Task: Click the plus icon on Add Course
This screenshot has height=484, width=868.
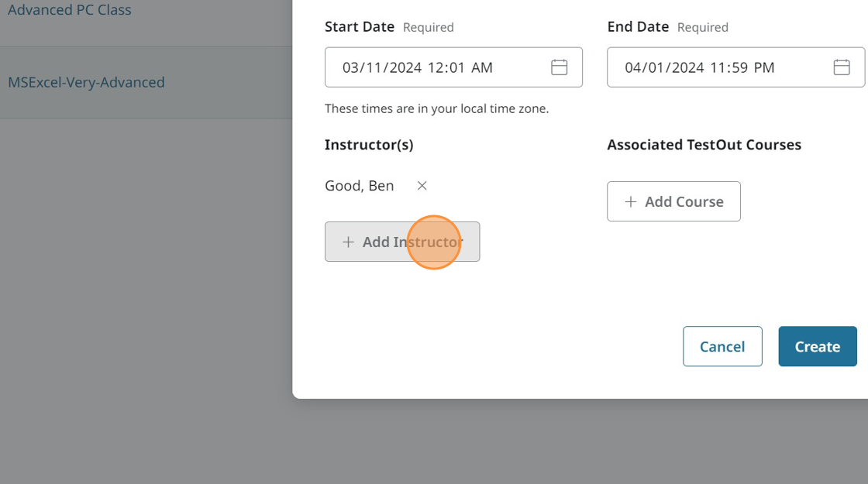Action: (630, 201)
